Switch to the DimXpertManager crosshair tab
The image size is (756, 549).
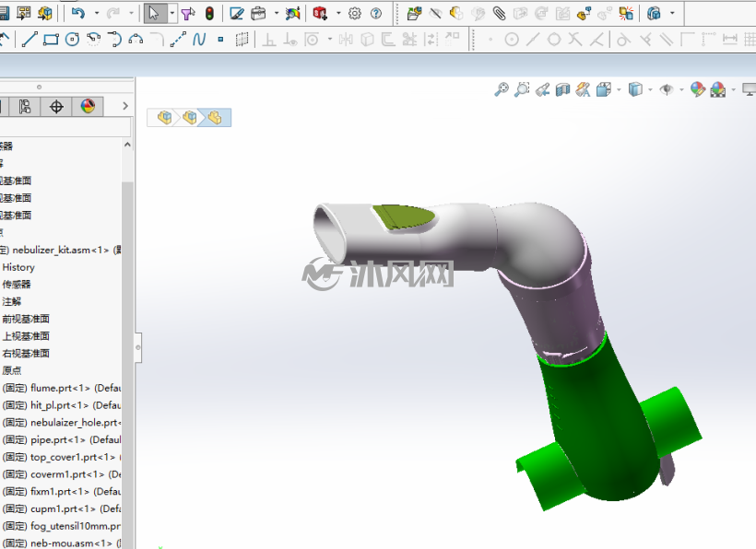(56, 107)
